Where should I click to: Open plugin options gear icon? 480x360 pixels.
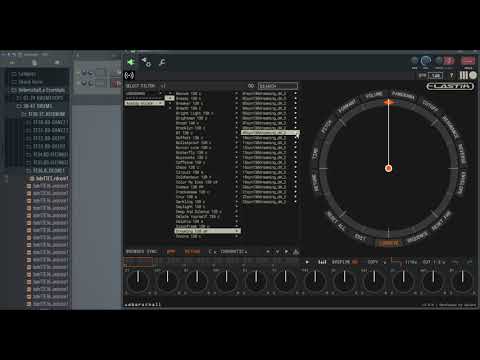click(x=146, y=62)
